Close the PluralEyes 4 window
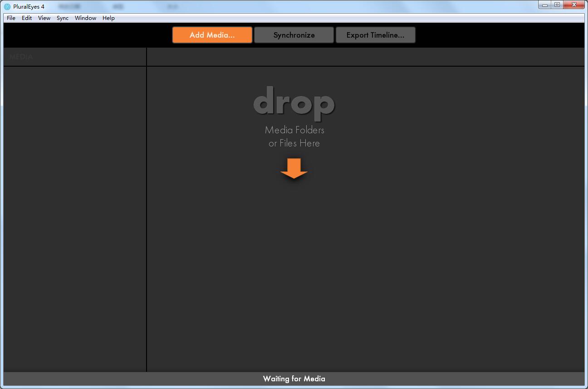The width and height of the screenshot is (588, 389). click(574, 5)
